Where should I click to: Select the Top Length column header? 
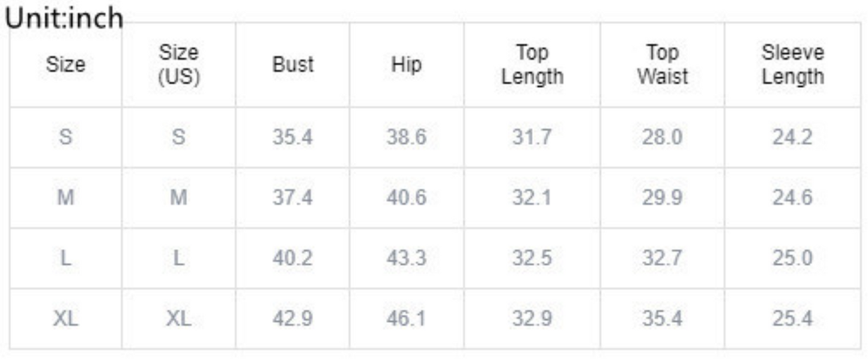[532, 65]
